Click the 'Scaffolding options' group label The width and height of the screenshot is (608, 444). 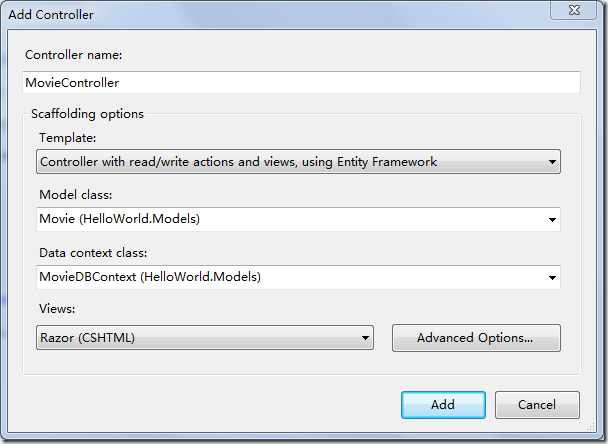pyautogui.click(x=87, y=114)
